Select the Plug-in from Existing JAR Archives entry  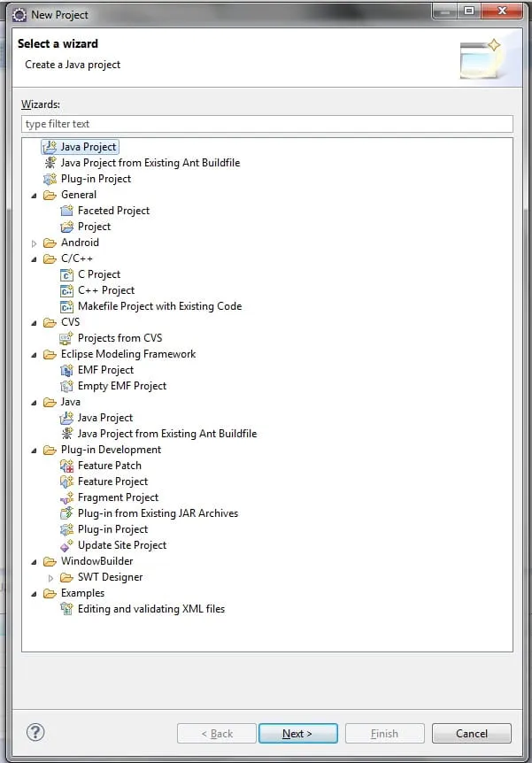(x=158, y=513)
